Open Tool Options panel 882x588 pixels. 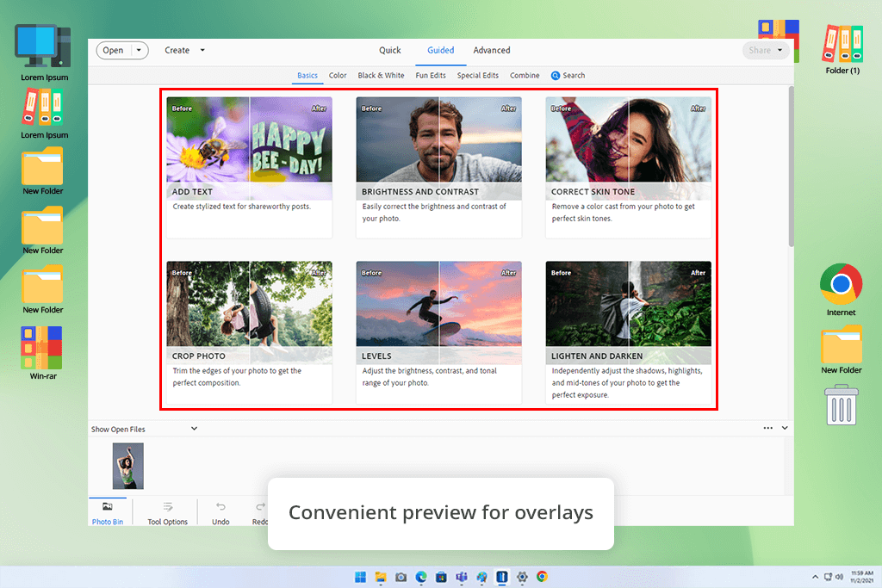168,513
